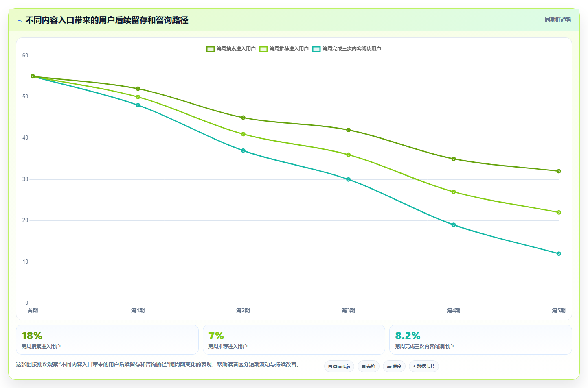Click the 表格 tag
The image size is (588, 388).
369,366
